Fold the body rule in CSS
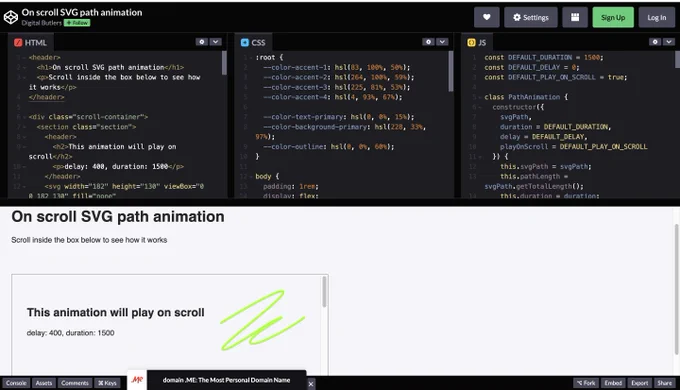 pyautogui.click(x=251, y=176)
